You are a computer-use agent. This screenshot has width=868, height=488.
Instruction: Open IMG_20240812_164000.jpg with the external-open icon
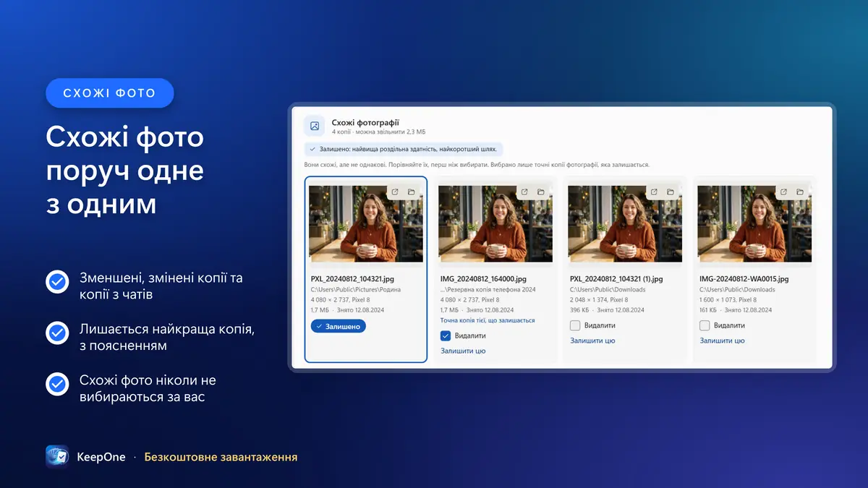(x=524, y=192)
